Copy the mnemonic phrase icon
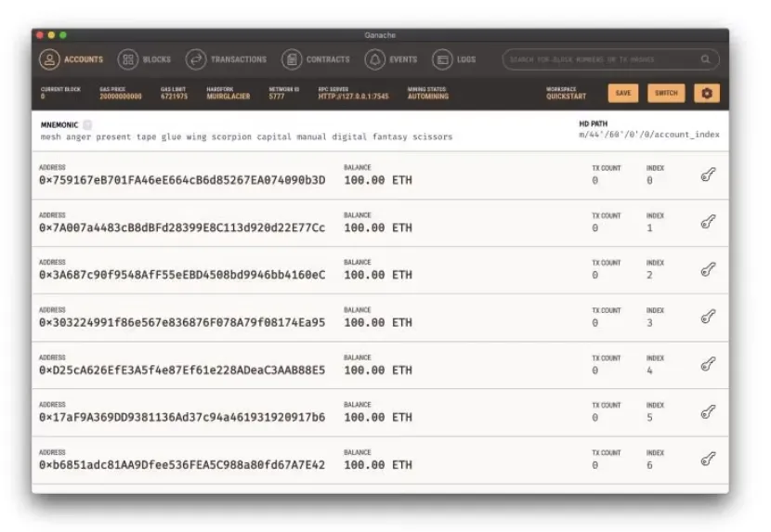771x532 pixels. 87,125
